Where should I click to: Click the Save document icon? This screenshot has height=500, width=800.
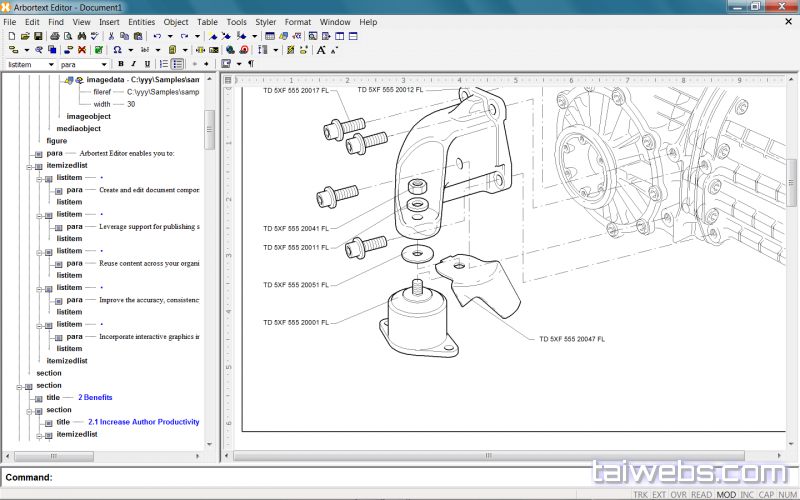click(38, 36)
